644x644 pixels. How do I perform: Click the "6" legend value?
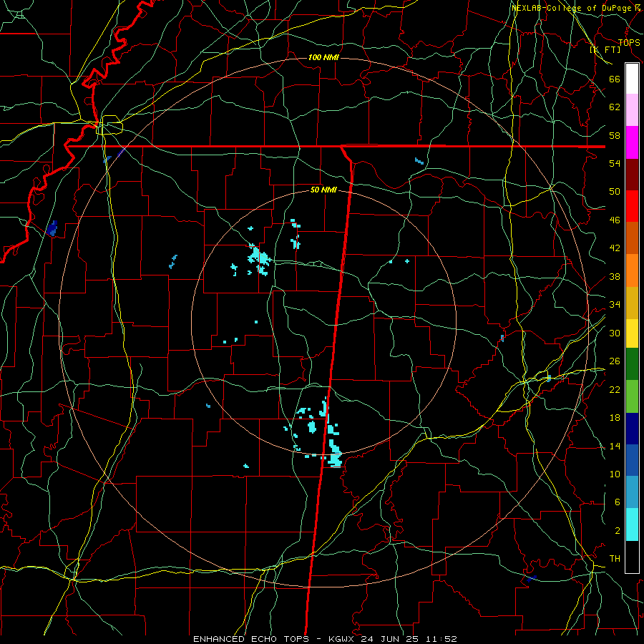pyautogui.click(x=618, y=502)
